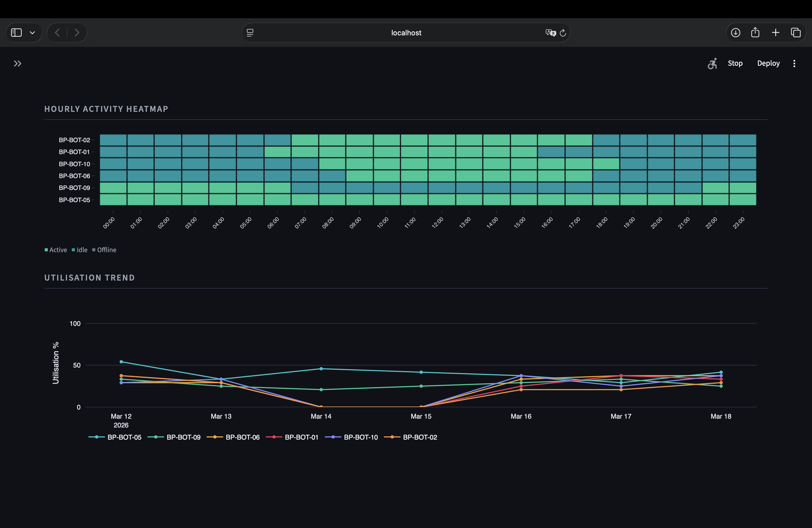
Task: Open the website settings icon
Action: [250, 32]
